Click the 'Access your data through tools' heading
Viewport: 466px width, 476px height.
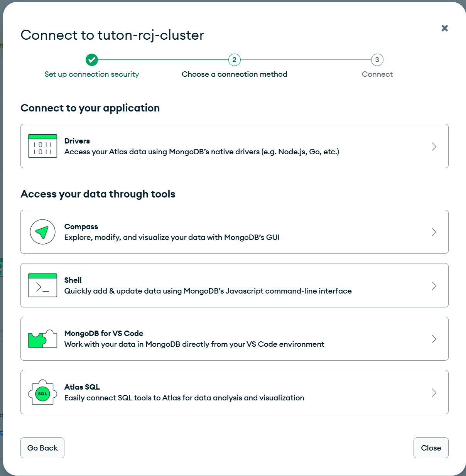[x=98, y=194]
